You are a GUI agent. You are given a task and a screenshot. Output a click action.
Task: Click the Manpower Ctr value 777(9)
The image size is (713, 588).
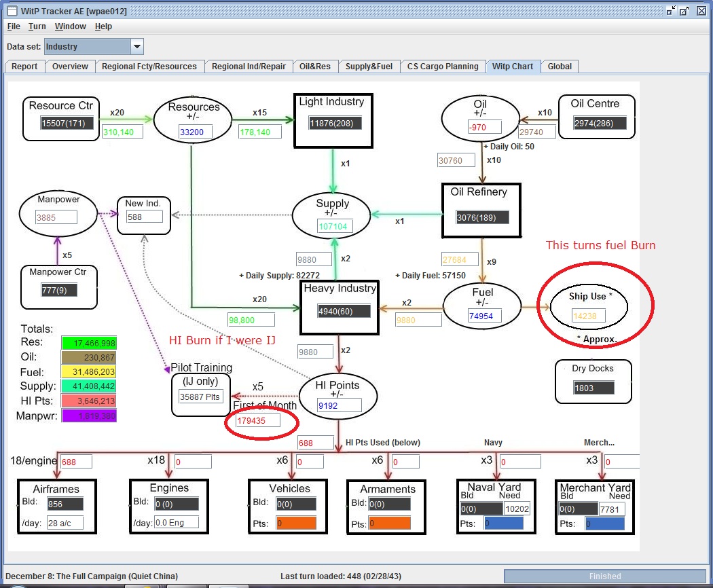pyautogui.click(x=58, y=290)
